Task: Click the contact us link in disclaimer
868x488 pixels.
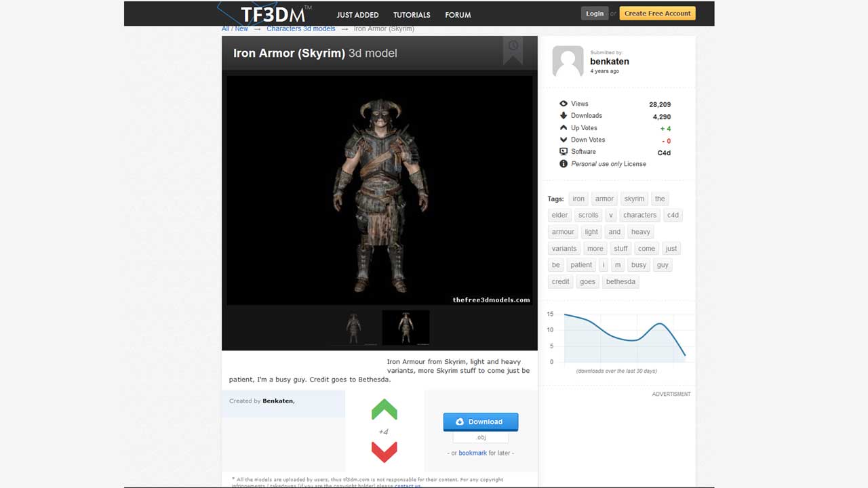Action: (x=407, y=485)
